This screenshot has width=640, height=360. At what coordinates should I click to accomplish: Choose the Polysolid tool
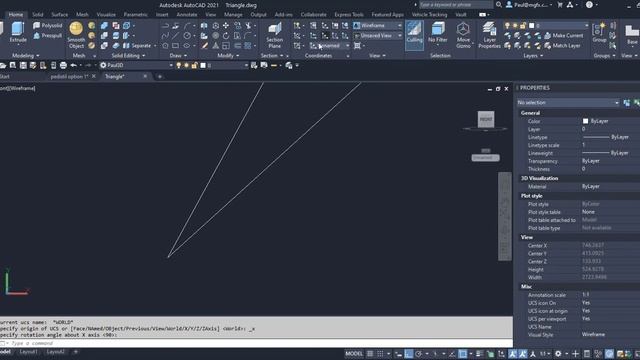point(48,25)
